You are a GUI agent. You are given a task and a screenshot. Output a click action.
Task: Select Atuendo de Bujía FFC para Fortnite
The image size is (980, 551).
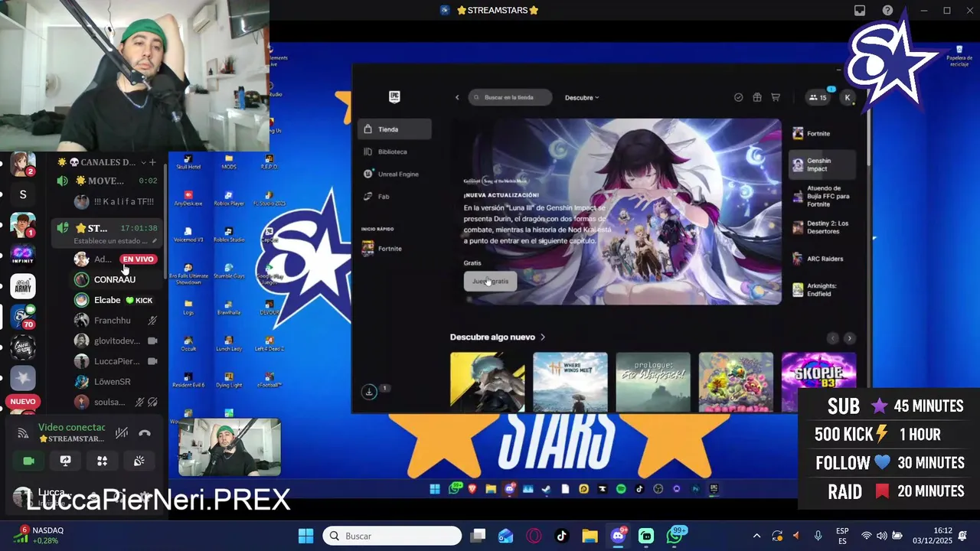pyautogui.click(x=822, y=196)
